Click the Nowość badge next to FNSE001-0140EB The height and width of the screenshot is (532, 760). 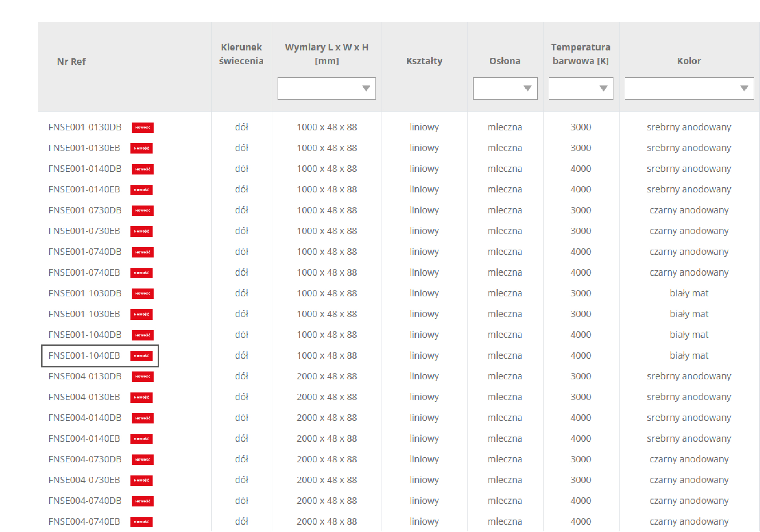141,190
